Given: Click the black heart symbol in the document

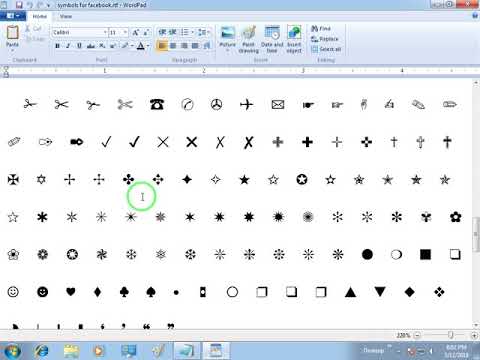Looking at the screenshot, I should 70,292.
